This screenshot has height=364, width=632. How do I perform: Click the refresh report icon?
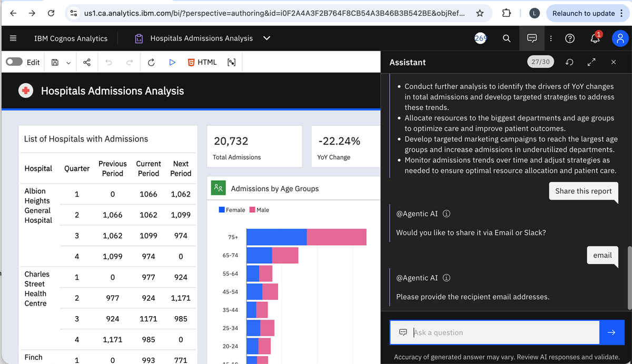pos(151,62)
